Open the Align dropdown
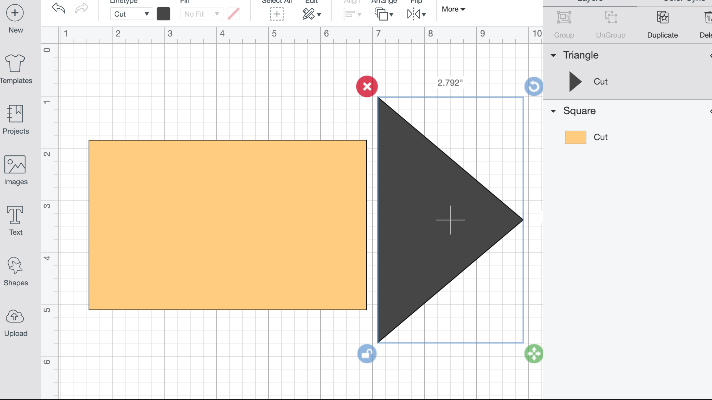712x400 pixels. click(x=352, y=14)
